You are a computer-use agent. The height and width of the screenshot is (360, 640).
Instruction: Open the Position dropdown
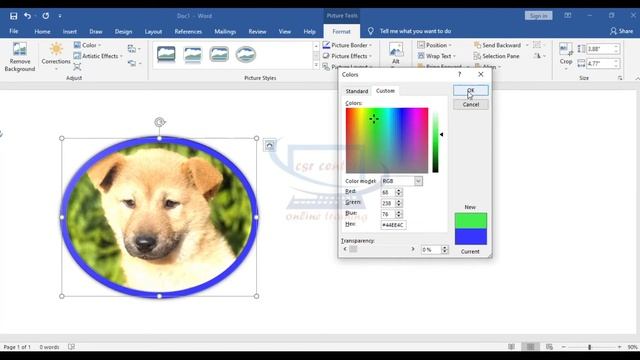[435, 45]
